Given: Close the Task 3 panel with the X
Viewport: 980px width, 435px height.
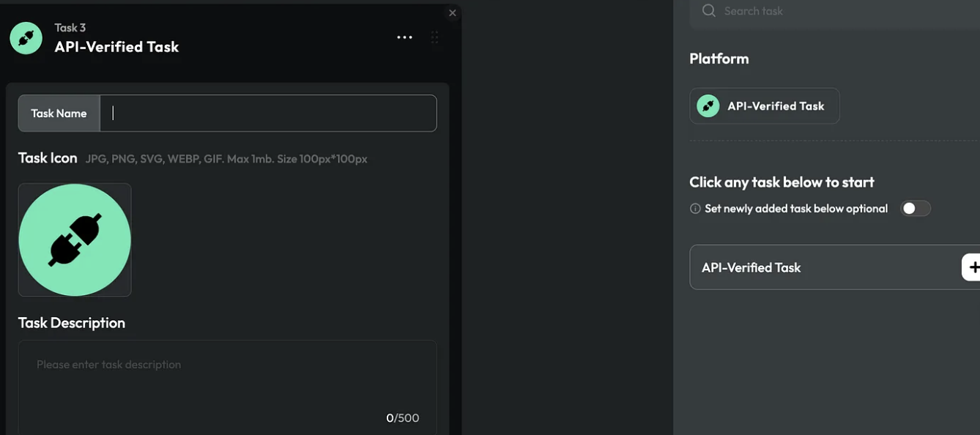Looking at the screenshot, I should coord(453,13).
